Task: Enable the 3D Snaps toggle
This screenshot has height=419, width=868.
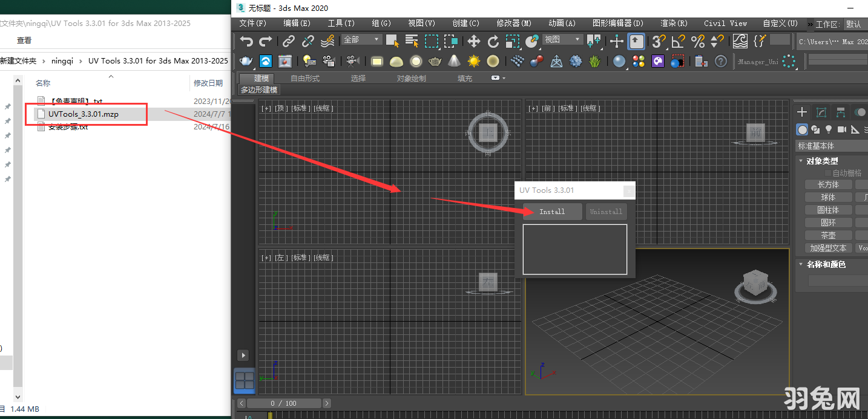Action: coord(659,41)
